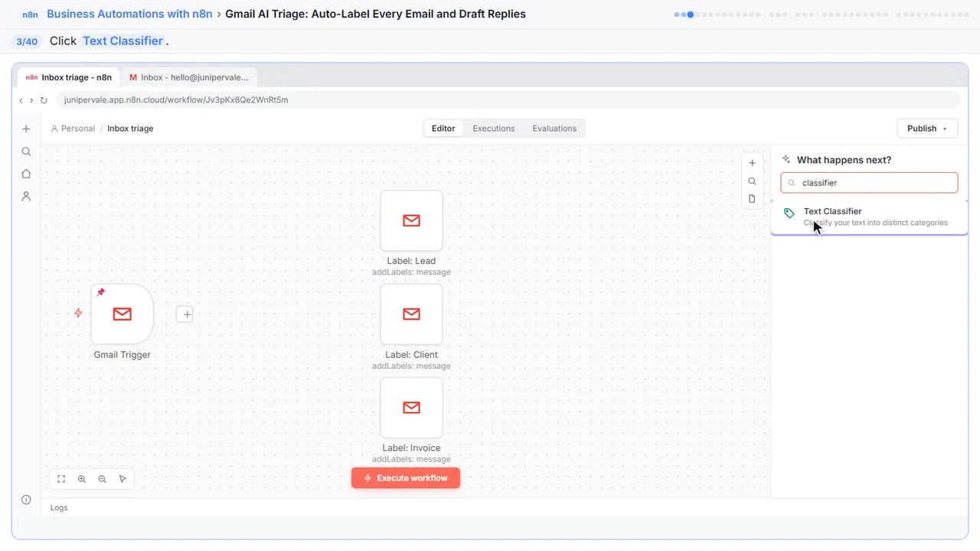Open the Publish dropdown button

coord(927,129)
